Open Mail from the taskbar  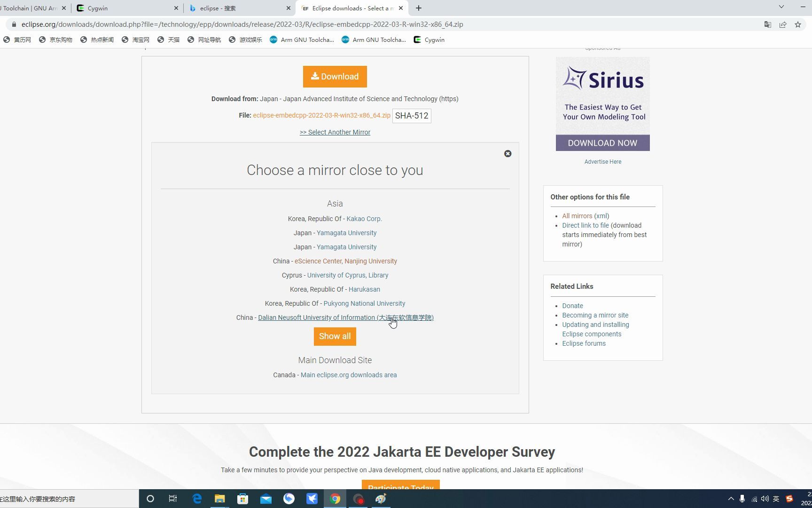[x=265, y=499]
